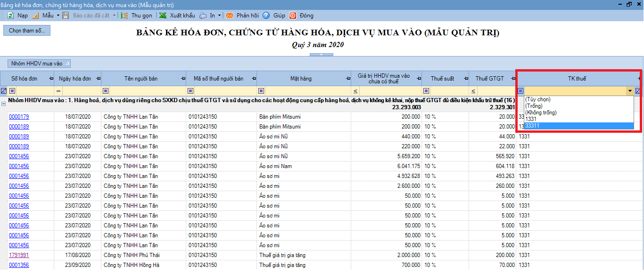This screenshot has height=274, width=644.
Task: Open filter operator icon for Mặt hàng
Action: tap(261, 91)
